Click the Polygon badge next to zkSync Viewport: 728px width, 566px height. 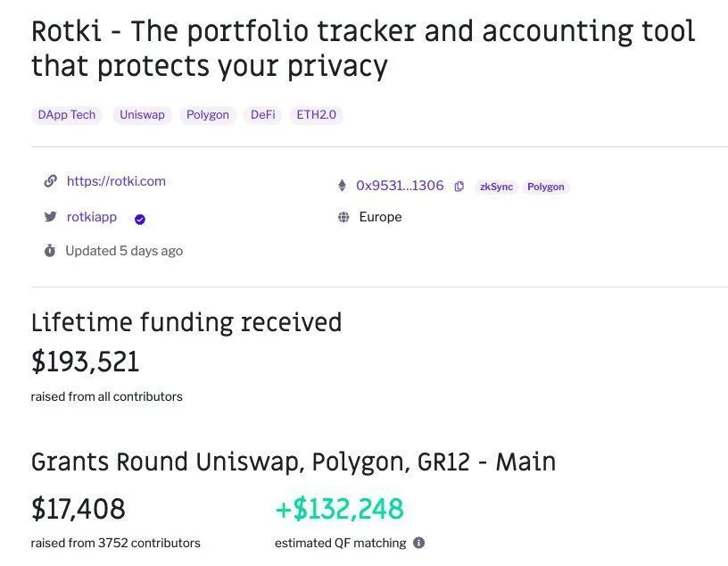click(x=546, y=187)
